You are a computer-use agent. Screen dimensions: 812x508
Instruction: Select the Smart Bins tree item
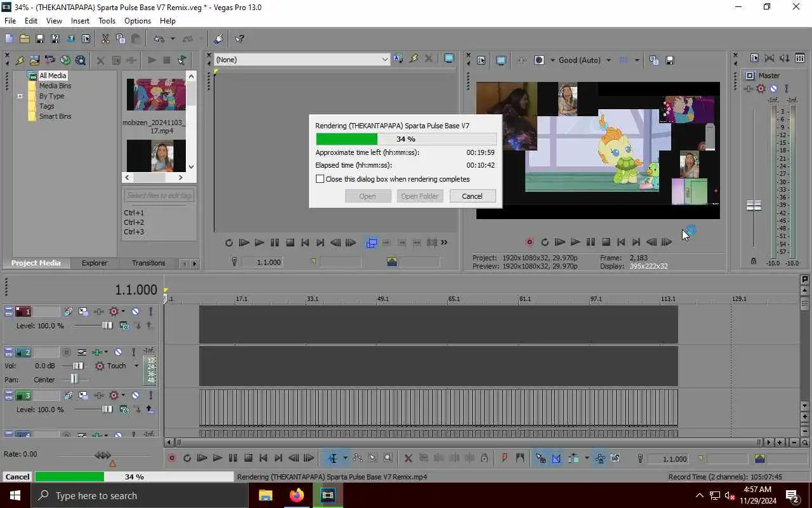pyautogui.click(x=55, y=116)
